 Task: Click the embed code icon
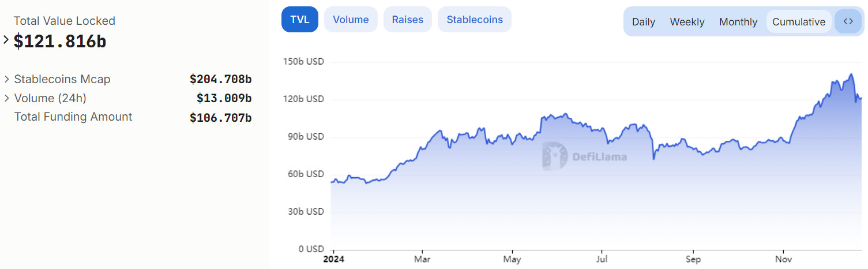848,22
